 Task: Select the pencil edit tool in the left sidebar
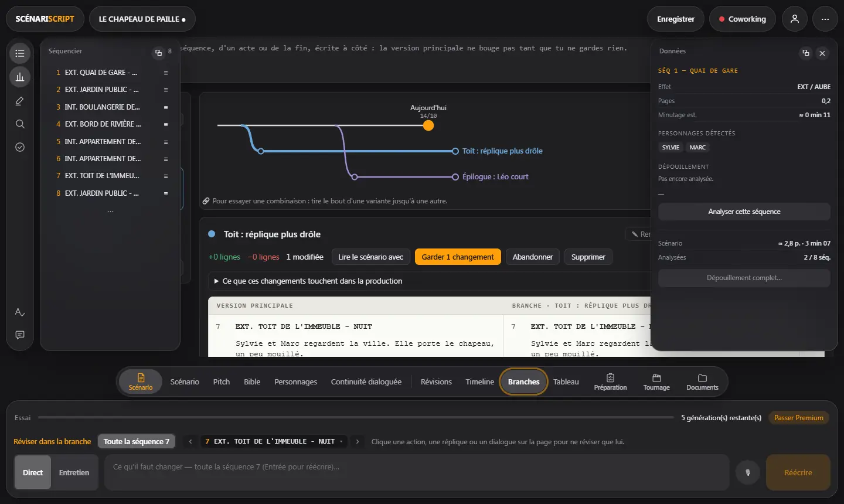[20, 101]
